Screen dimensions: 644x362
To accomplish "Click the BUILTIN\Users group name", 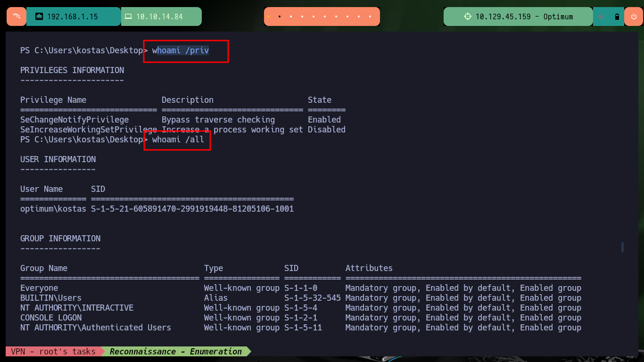I will (x=51, y=298).
